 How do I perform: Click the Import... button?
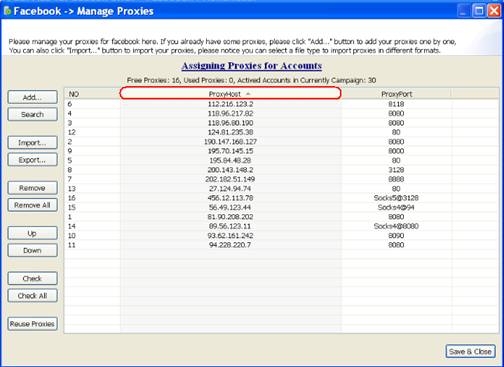point(32,143)
